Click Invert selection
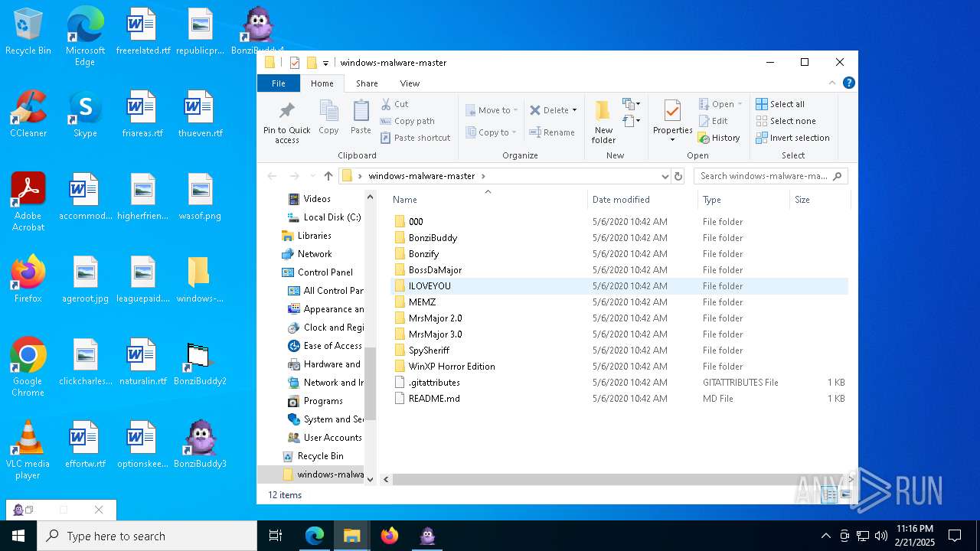The image size is (980, 551). pyautogui.click(x=792, y=138)
